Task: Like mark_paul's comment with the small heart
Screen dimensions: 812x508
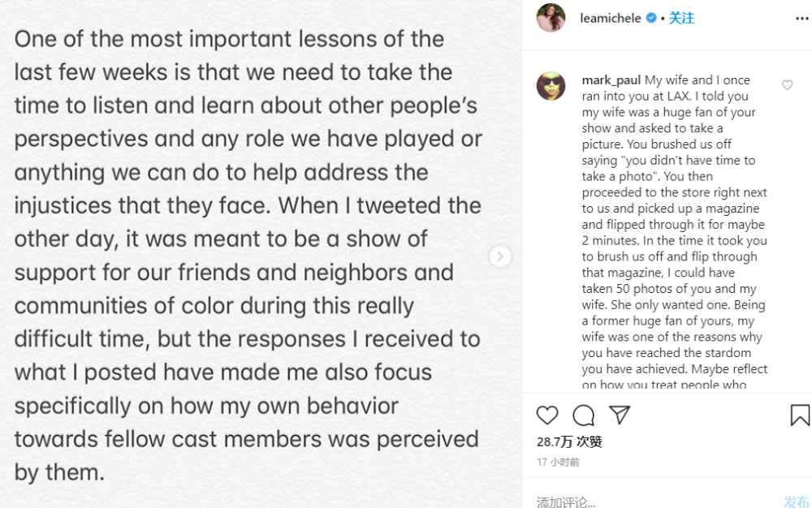Action: click(787, 85)
